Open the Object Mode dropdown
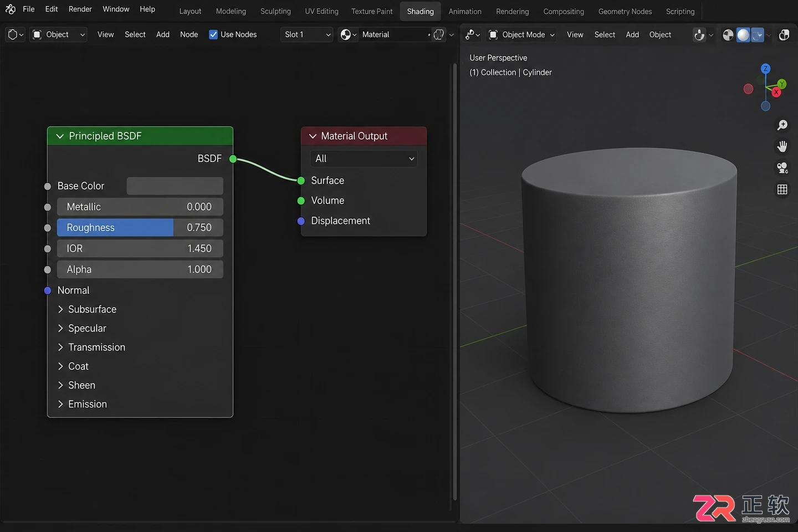798x532 pixels. (x=521, y=34)
